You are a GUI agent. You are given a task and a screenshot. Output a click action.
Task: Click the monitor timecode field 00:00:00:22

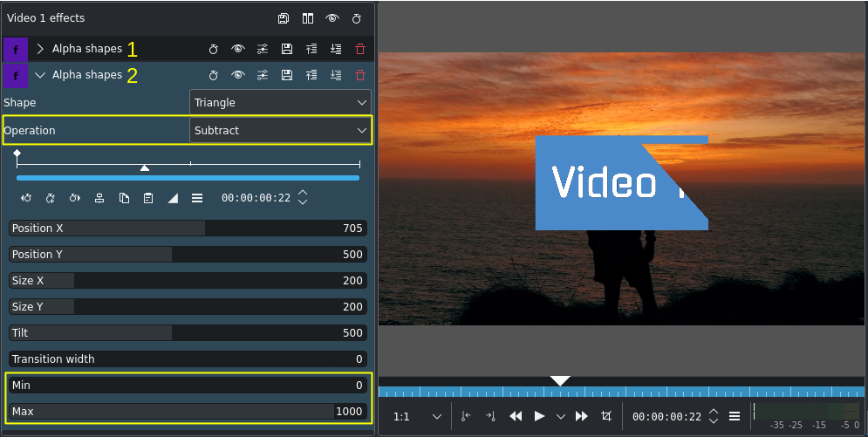[x=666, y=417]
